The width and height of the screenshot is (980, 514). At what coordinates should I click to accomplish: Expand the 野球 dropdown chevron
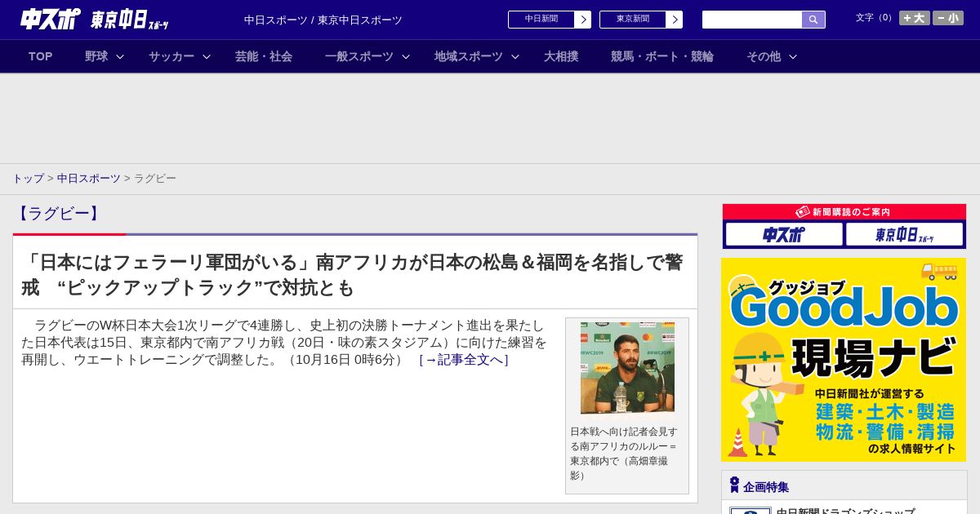pyautogui.click(x=120, y=56)
